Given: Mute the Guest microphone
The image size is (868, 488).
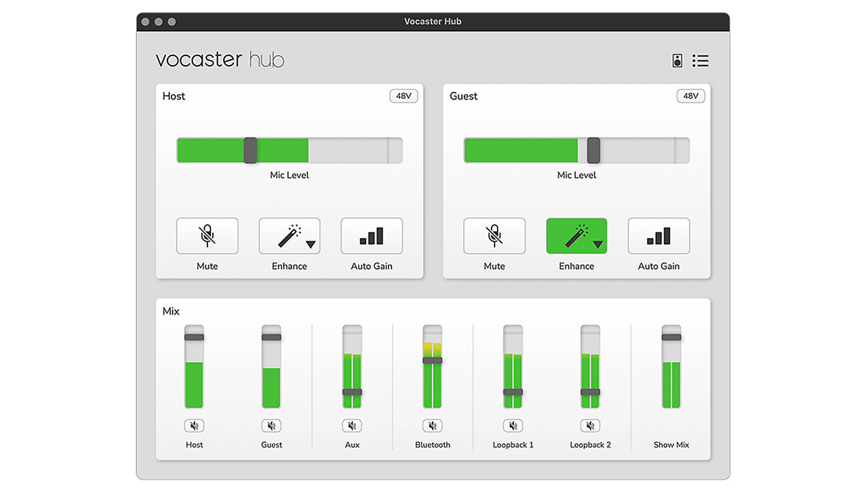Looking at the screenshot, I should click(x=494, y=236).
